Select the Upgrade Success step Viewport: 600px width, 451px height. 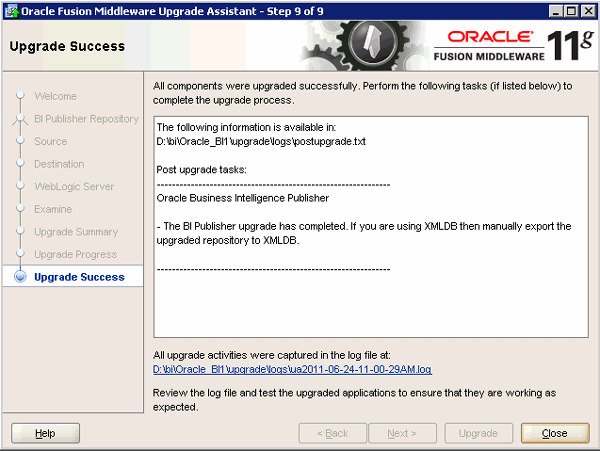tap(79, 277)
